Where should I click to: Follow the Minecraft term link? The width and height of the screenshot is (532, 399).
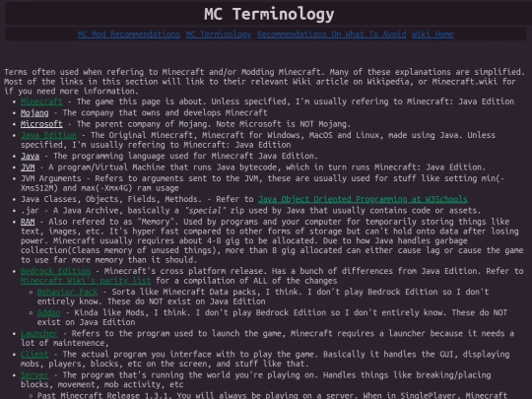click(41, 101)
